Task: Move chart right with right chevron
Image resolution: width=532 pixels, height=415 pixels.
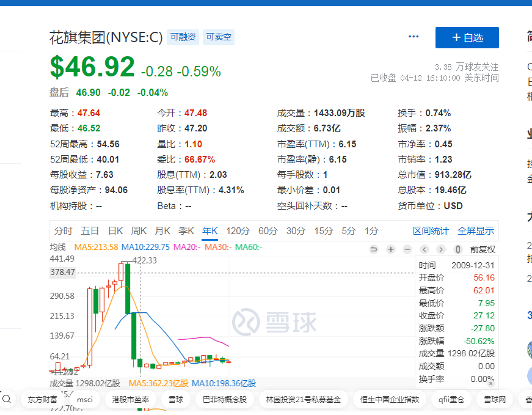Action: [441, 249]
